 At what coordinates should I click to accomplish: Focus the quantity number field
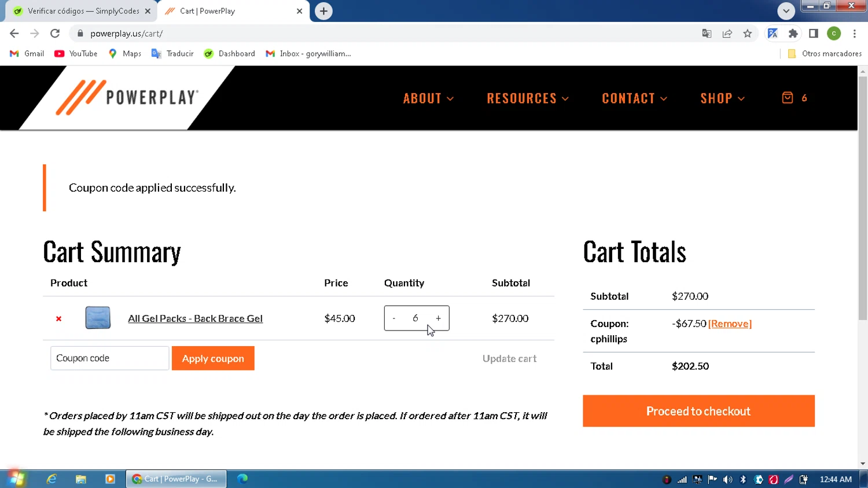(415, 318)
